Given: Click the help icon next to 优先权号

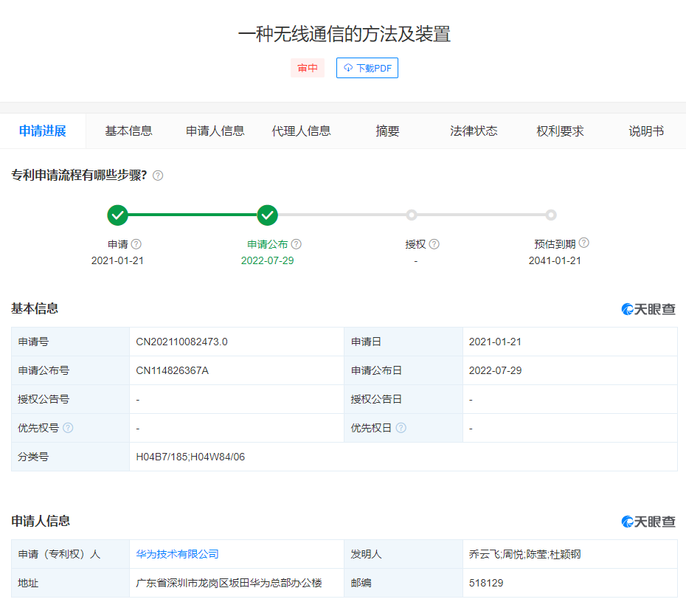Looking at the screenshot, I should click(x=68, y=428).
